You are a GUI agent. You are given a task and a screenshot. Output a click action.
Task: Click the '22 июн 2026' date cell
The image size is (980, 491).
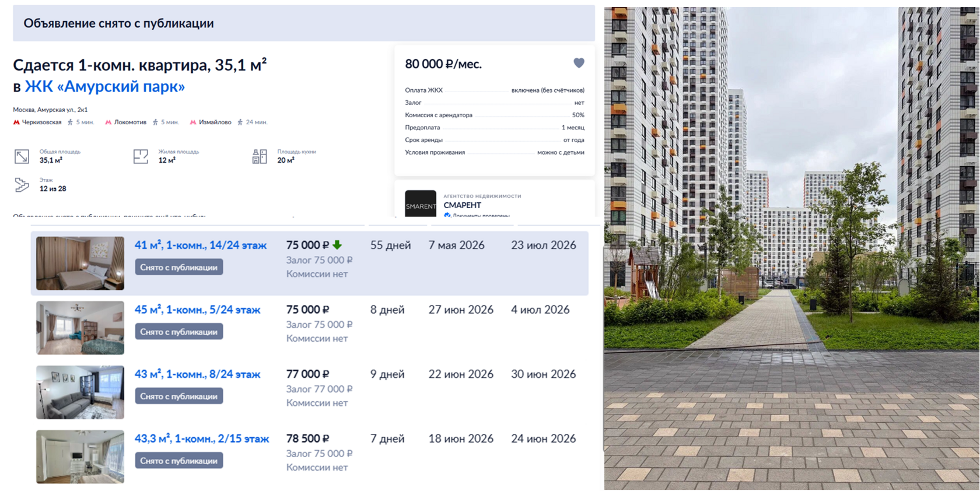point(461,374)
